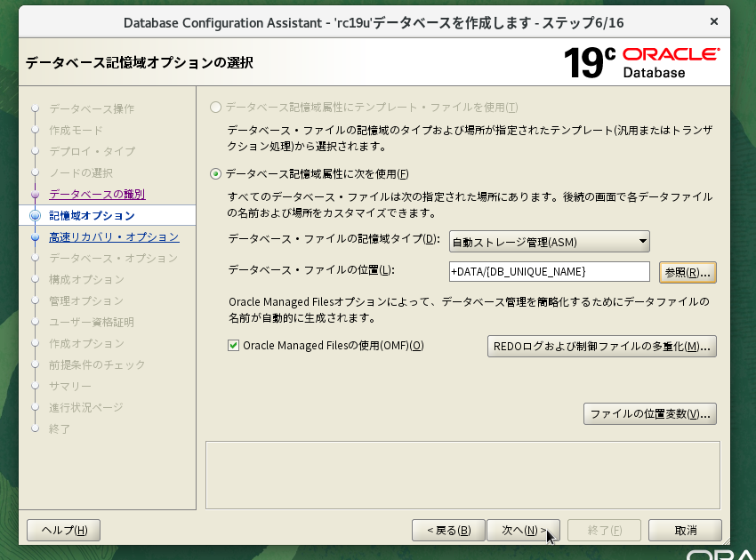Click the 終了 step label in sidebar
This screenshot has width=756, height=560.
point(60,429)
